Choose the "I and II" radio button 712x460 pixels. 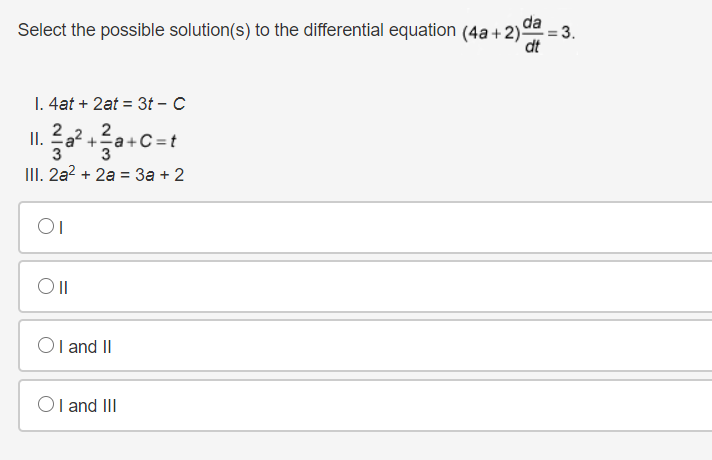[45, 347]
